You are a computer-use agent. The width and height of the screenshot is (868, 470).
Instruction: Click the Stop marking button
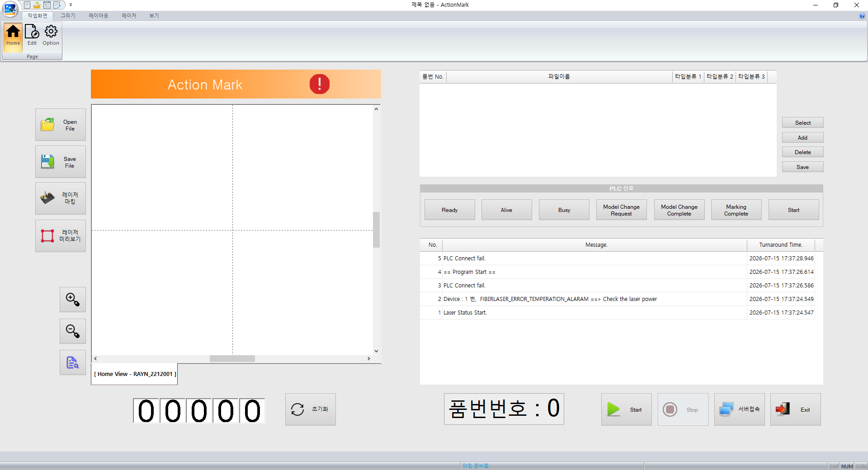pos(683,409)
